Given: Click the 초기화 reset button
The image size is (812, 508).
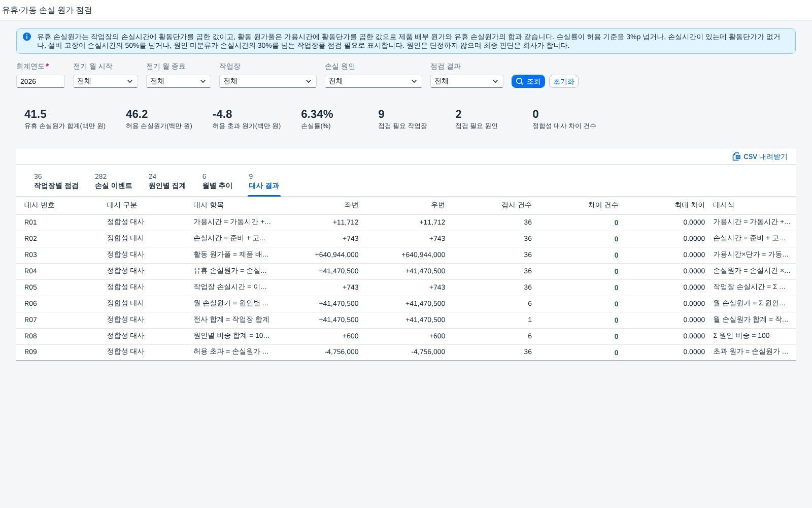Looking at the screenshot, I should (563, 81).
